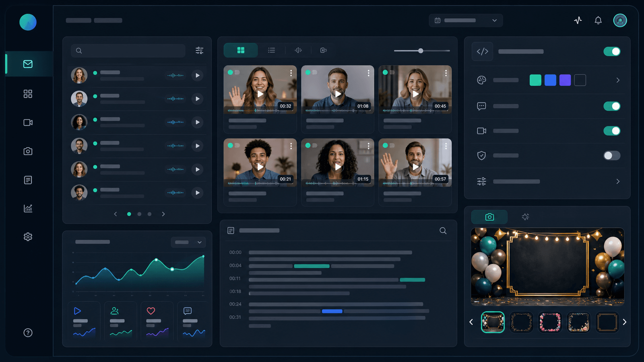This screenshot has width=644, height=362.
Task: Select the purple color swatch
Action: (x=565, y=80)
